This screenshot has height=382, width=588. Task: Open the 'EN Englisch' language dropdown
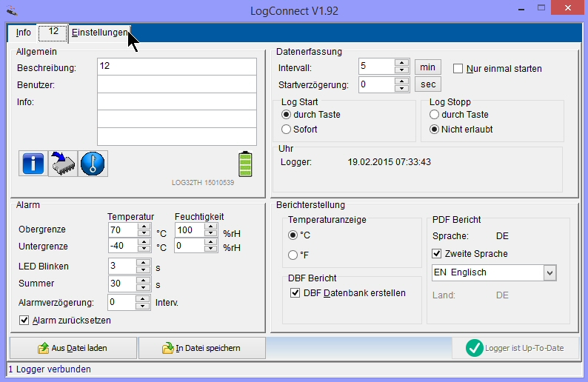click(549, 272)
